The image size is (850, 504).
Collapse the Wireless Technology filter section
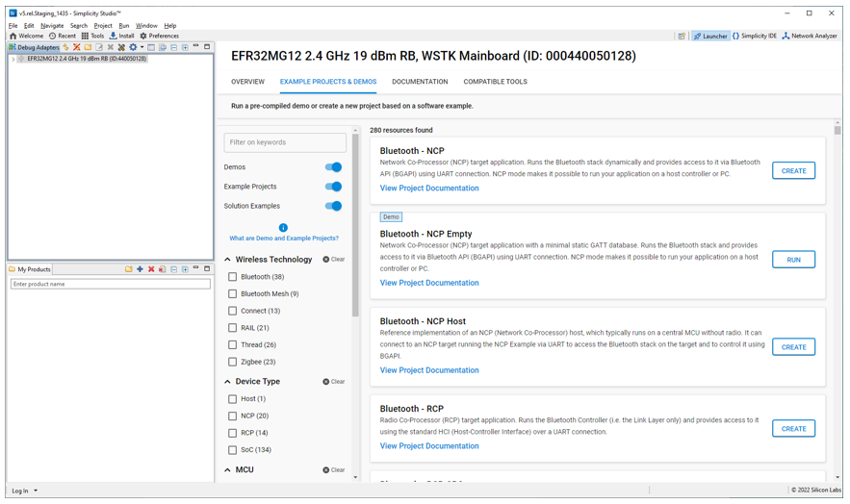pyautogui.click(x=228, y=260)
